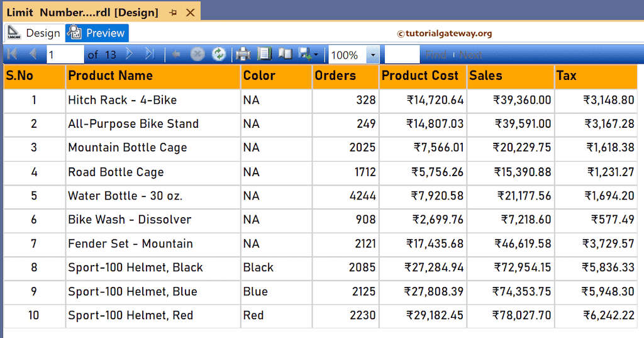This screenshot has height=338, width=644.
Task: Click the Sales column header
Action: coord(511,76)
